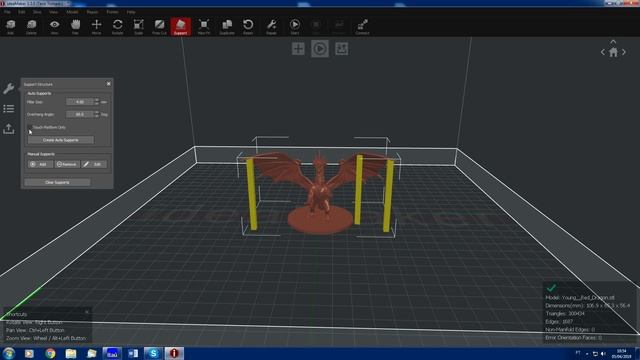Click the Create Auto Supports button
Image resolution: width=640 pixels, height=360 pixels.
[60, 140]
